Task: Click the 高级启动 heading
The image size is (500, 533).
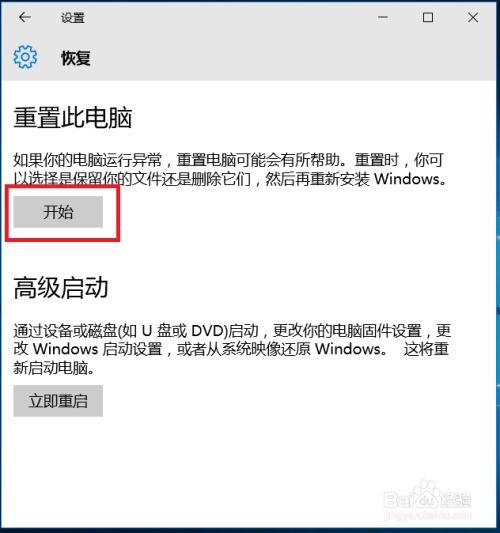Action: 61,288
